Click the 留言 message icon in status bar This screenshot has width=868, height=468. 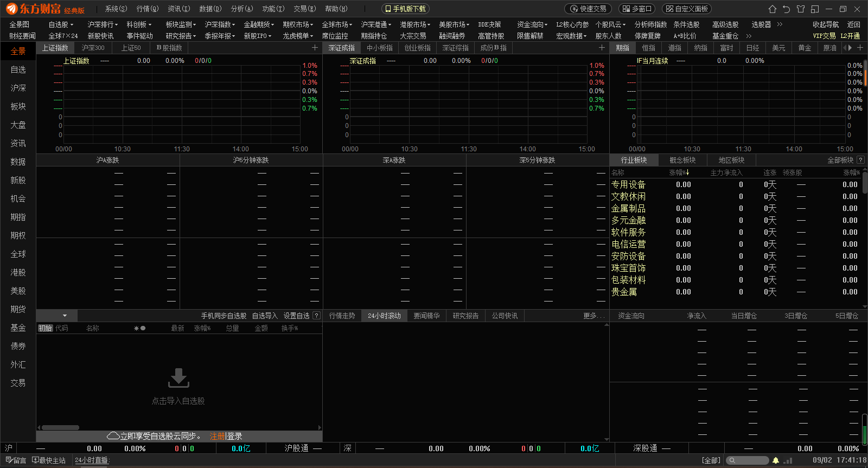coord(16,460)
